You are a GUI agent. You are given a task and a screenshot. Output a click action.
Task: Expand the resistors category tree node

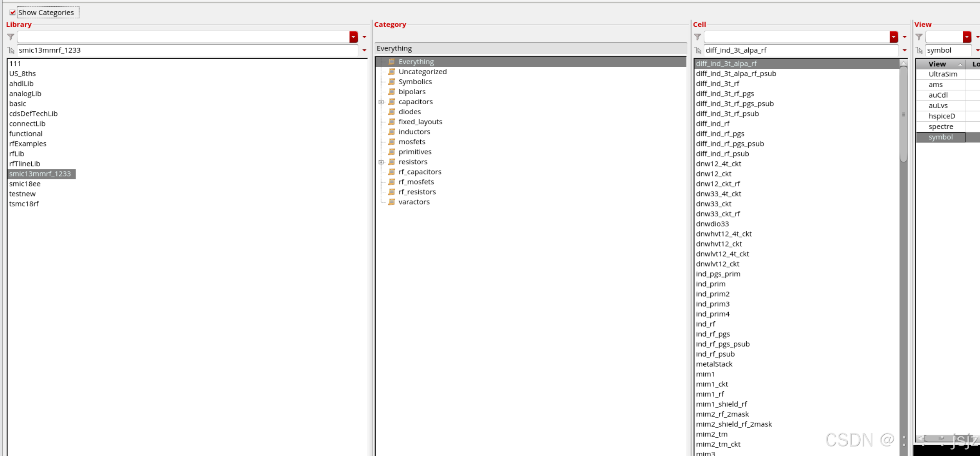click(x=381, y=162)
